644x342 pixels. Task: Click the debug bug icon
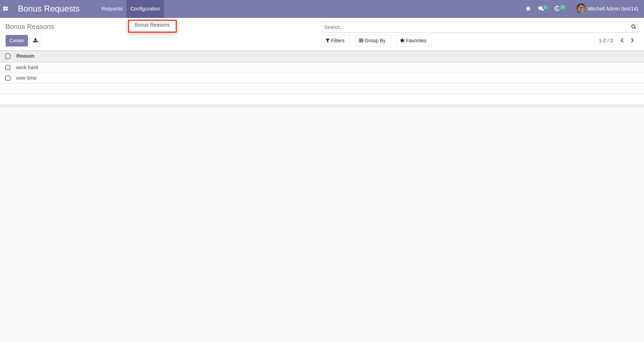528,9
